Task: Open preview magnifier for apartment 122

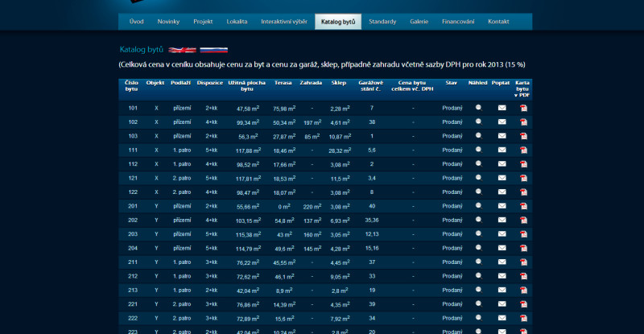Action: (x=478, y=192)
